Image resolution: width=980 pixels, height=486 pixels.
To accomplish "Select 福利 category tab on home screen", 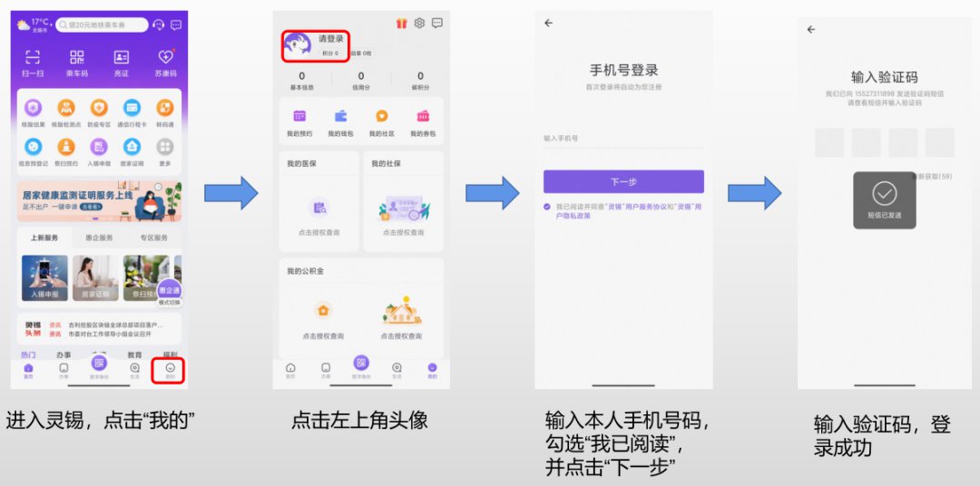I will click(x=170, y=355).
